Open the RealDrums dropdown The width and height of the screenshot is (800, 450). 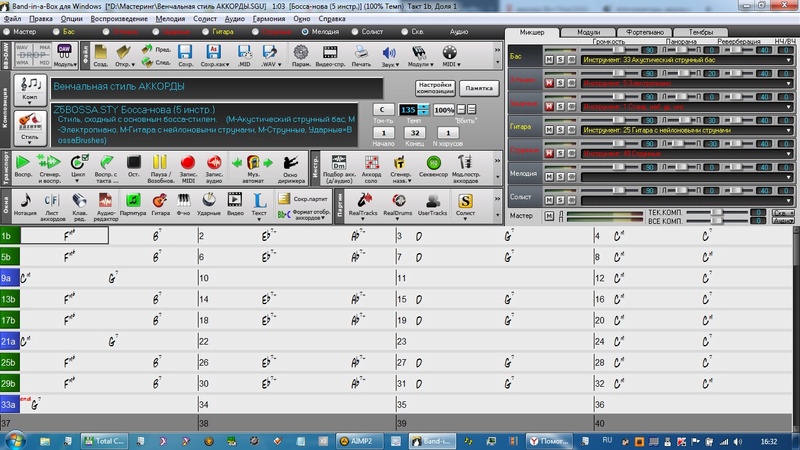(x=397, y=219)
